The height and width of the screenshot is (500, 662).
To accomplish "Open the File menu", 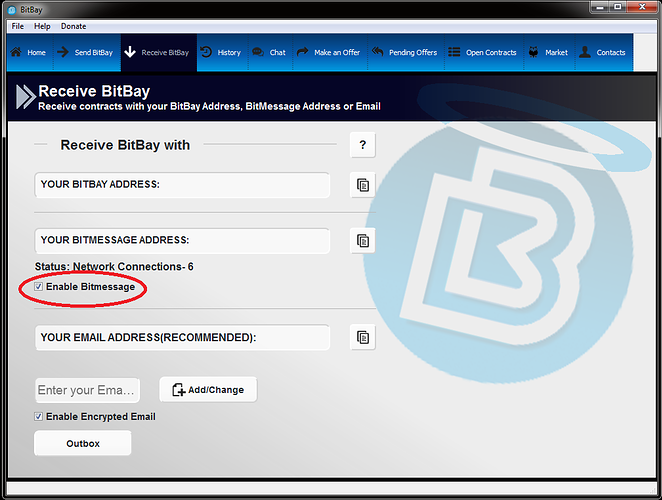I will (18, 26).
